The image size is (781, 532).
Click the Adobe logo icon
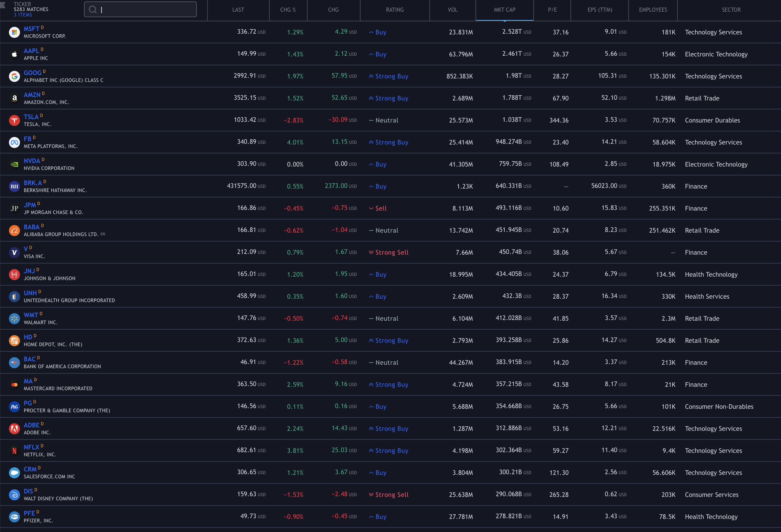(x=14, y=428)
